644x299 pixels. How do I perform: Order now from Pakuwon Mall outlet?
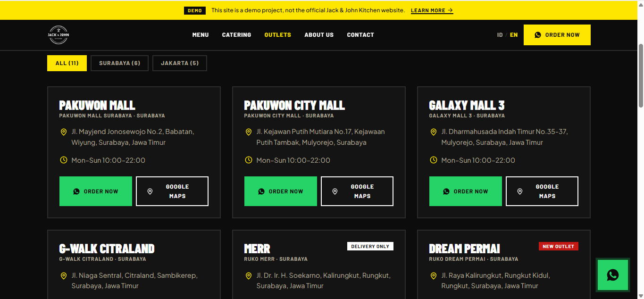pos(96,191)
